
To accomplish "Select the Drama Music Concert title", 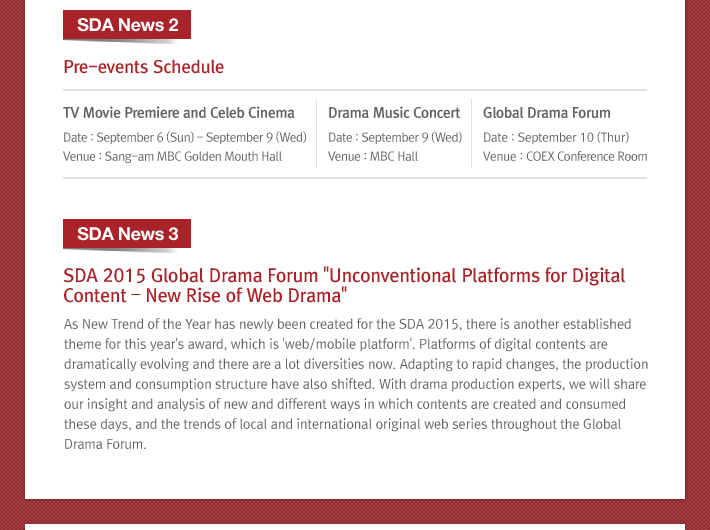I will 394,113.
